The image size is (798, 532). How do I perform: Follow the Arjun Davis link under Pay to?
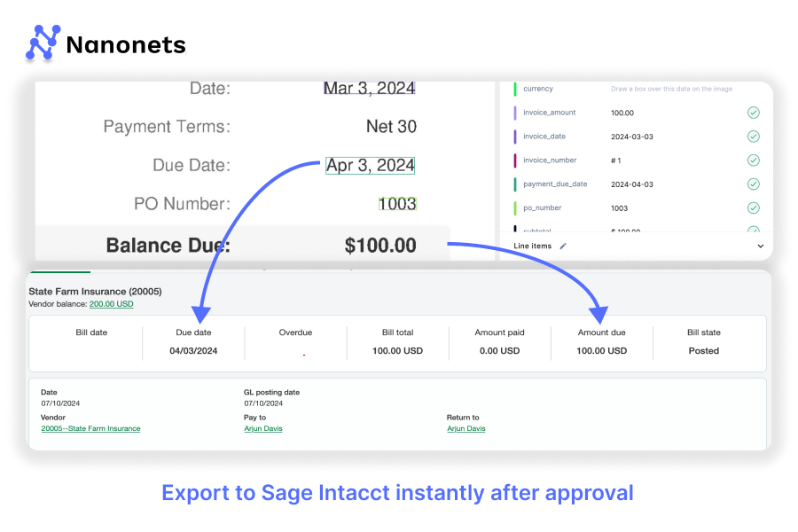point(262,428)
